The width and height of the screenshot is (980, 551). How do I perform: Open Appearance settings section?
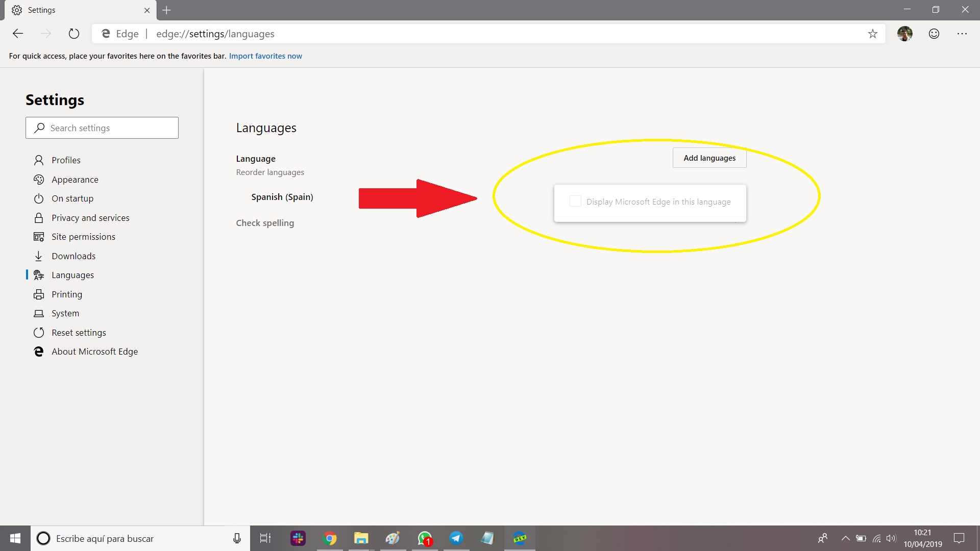(75, 180)
